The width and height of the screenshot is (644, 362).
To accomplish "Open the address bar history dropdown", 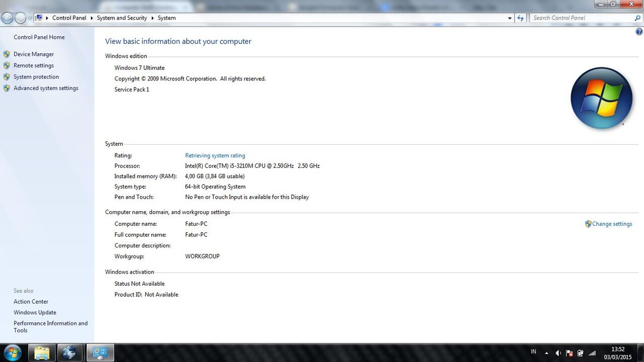I will [x=510, y=18].
